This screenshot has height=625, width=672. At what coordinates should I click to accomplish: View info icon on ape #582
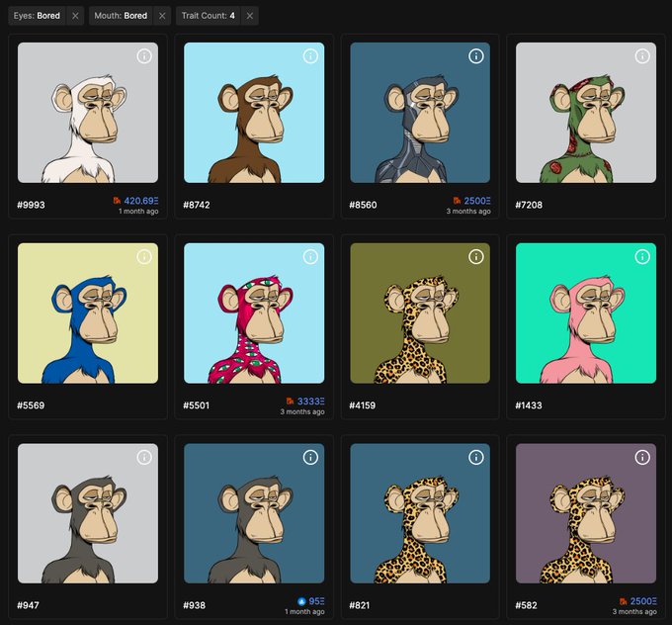[642, 457]
